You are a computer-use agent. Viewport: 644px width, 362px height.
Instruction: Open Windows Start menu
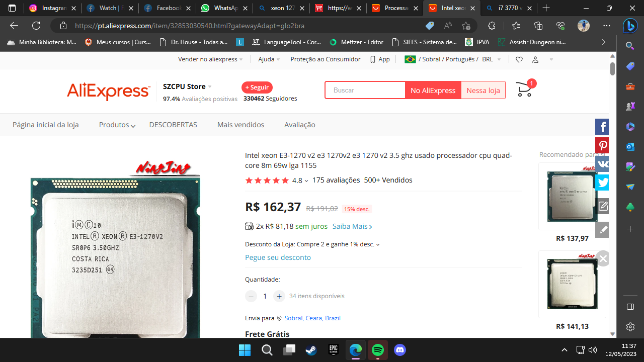(245, 350)
